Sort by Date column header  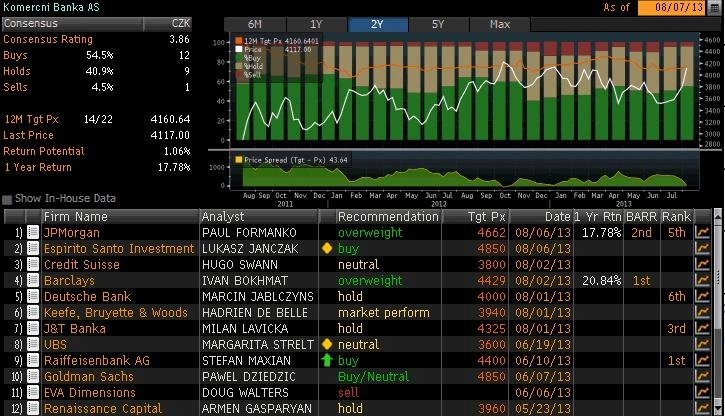click(541, 216)
